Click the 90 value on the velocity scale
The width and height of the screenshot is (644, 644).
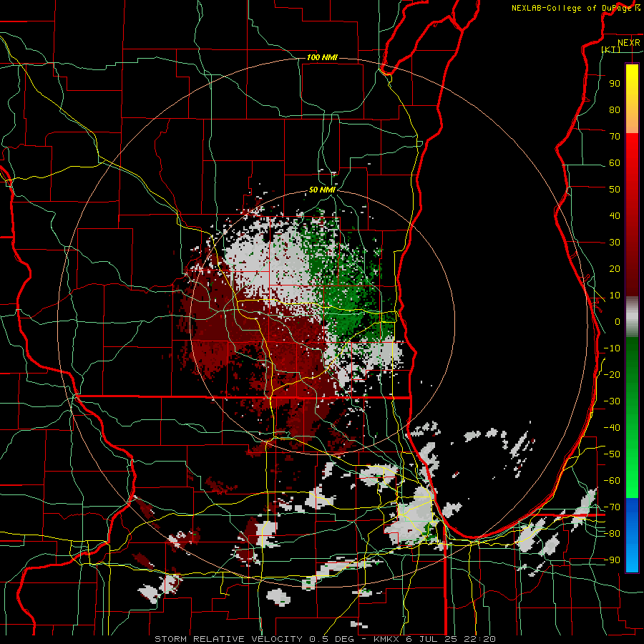coord(615,84)
